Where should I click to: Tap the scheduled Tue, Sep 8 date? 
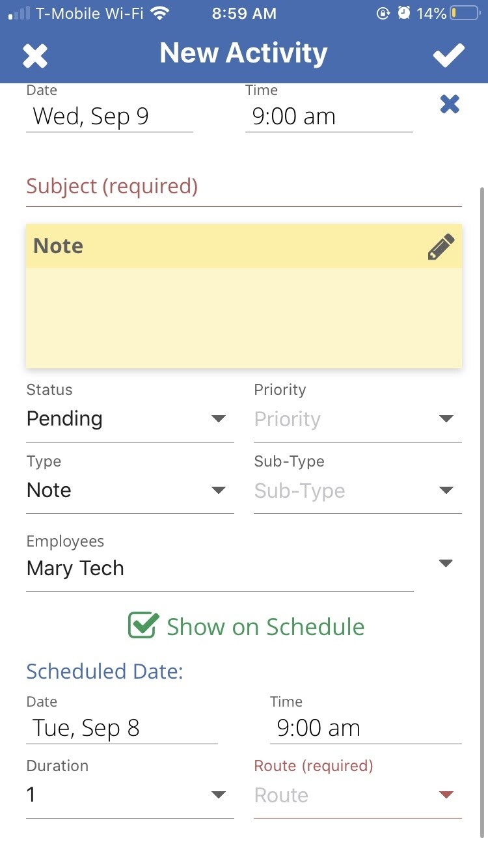(x=121, y=728)
